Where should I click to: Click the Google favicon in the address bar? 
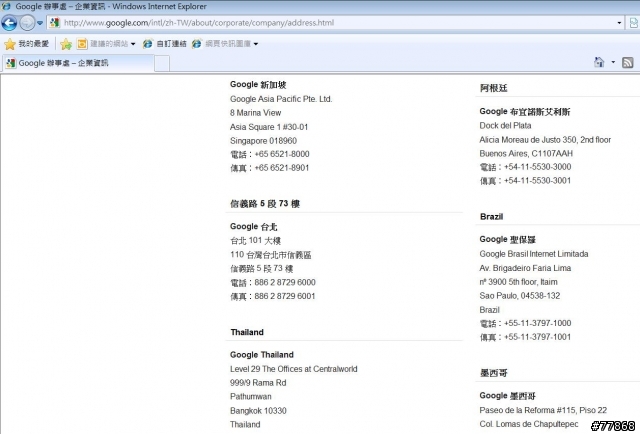54,23
